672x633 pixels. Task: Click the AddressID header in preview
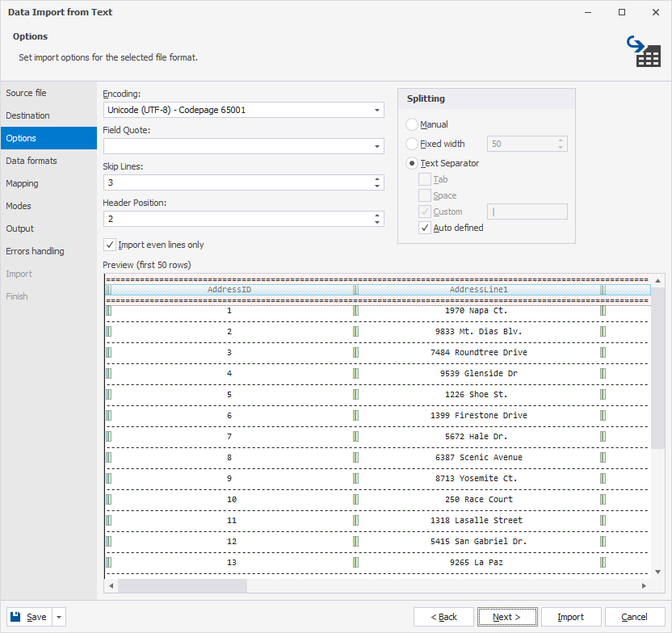[229, 290]
